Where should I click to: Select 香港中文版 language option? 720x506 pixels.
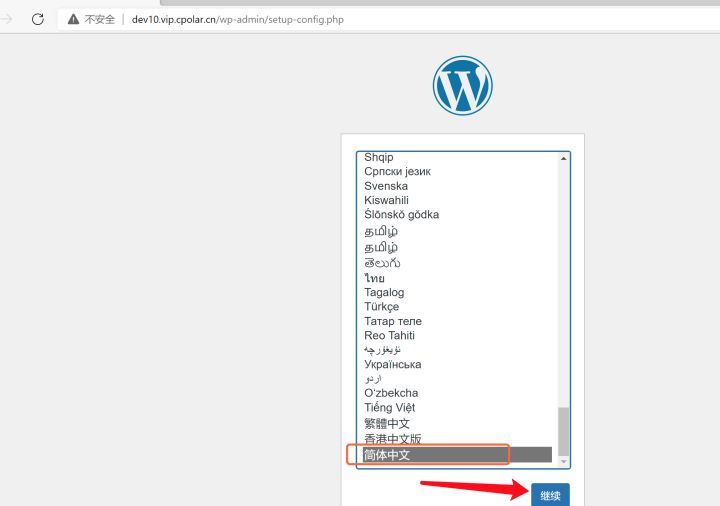pyautogui.click(x=458, y=439)
